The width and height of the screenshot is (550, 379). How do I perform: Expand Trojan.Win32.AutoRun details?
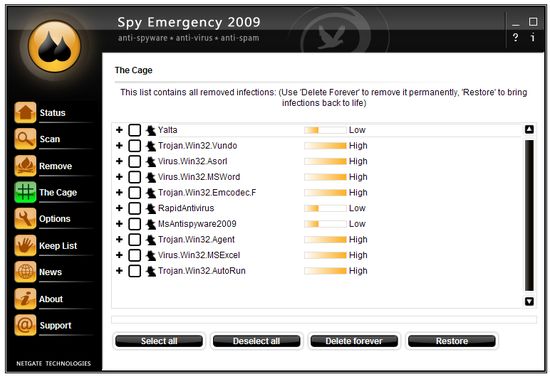(119, 271)
